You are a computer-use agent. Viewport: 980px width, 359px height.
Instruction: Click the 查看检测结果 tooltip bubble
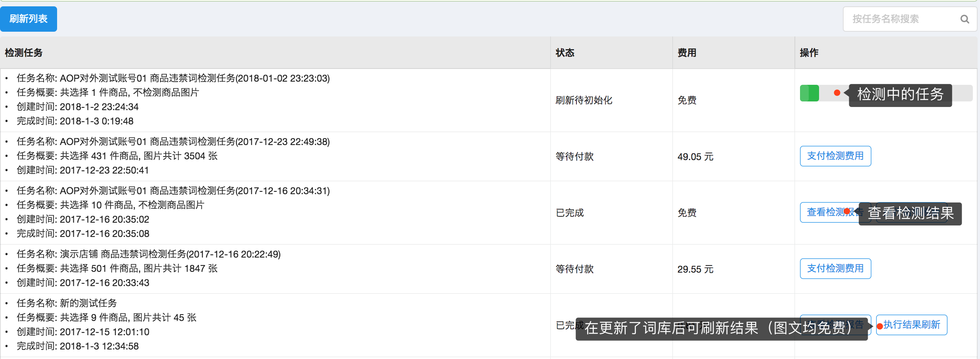point(910,214)
